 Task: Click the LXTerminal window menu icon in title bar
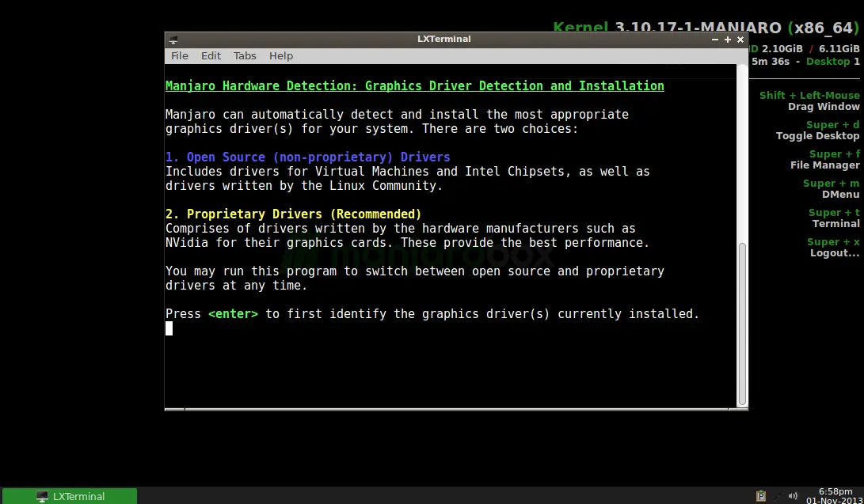tap(173, 39)
